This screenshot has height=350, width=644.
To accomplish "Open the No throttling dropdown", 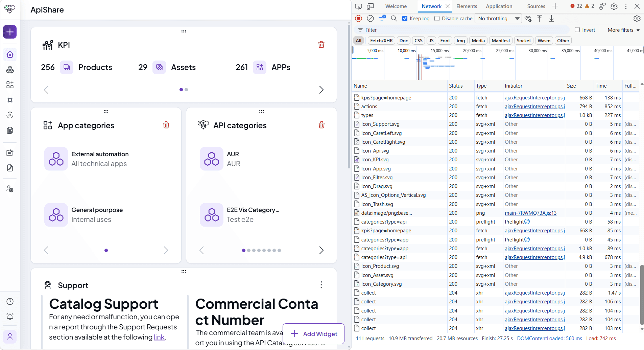I will (x=499, y=19).
